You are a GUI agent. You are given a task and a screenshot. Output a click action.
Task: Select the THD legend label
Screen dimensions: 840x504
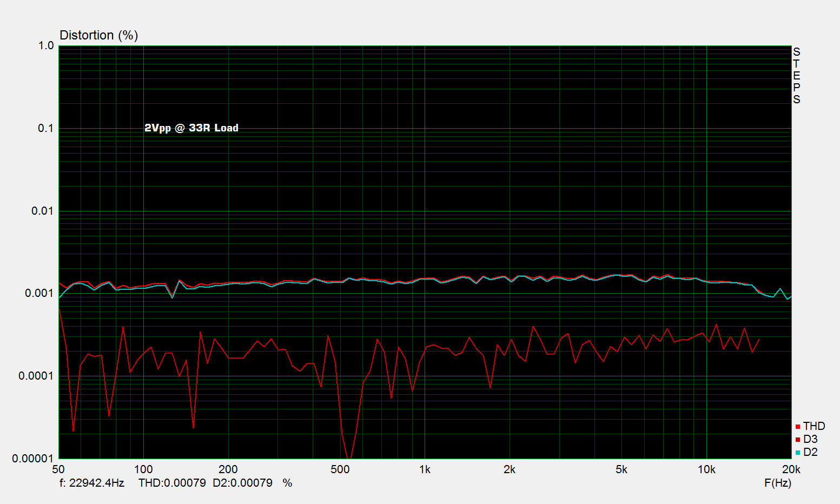coord(814,426)
